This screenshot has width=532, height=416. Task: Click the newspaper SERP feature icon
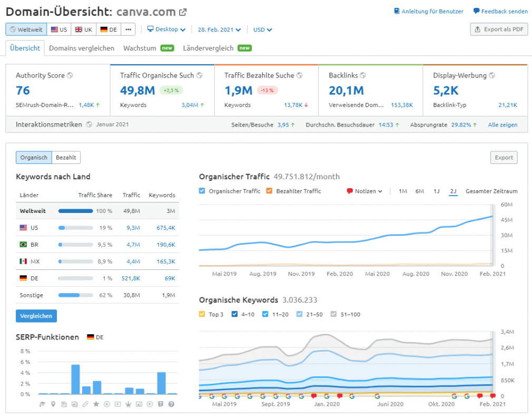coord(64,404)
